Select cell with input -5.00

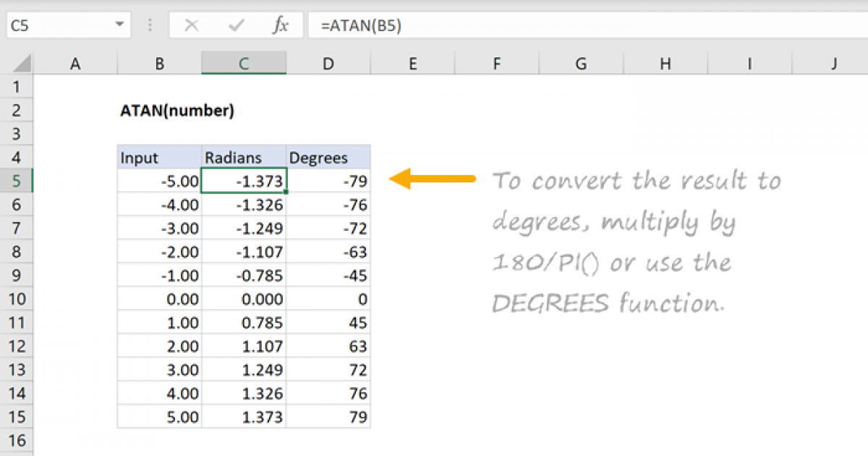pyautogui.click(x=159, y=181)
